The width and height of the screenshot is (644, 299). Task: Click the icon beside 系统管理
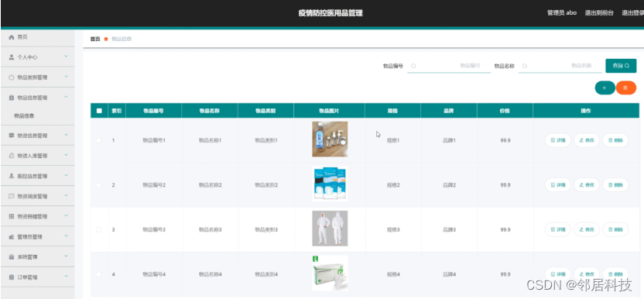pyautogui.click(x=12, y=257)
